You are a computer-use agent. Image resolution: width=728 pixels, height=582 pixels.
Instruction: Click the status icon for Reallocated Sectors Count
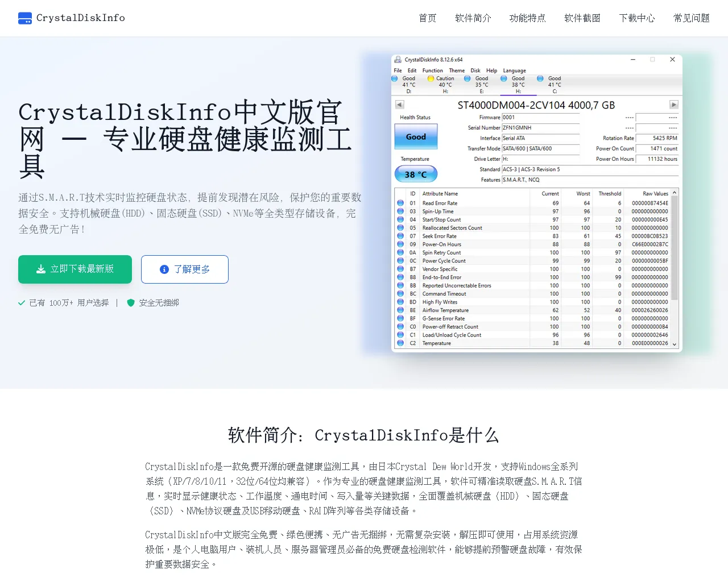click(x=400, y=228)
